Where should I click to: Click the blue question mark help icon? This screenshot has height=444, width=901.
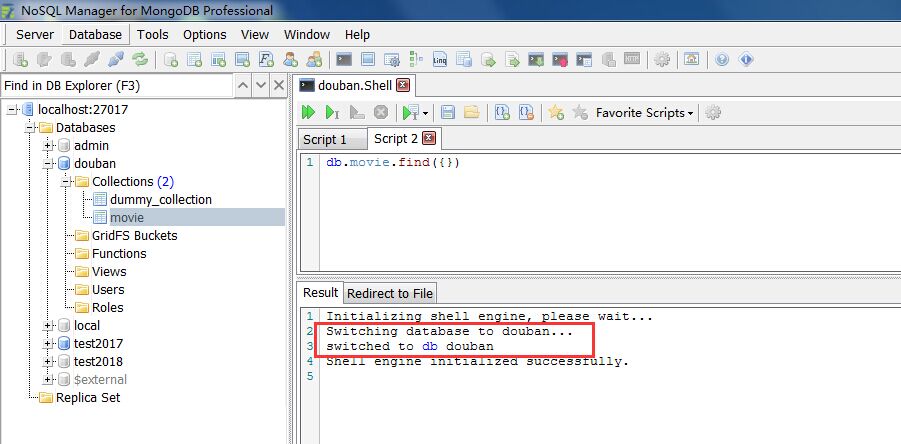tap(722, 59)
